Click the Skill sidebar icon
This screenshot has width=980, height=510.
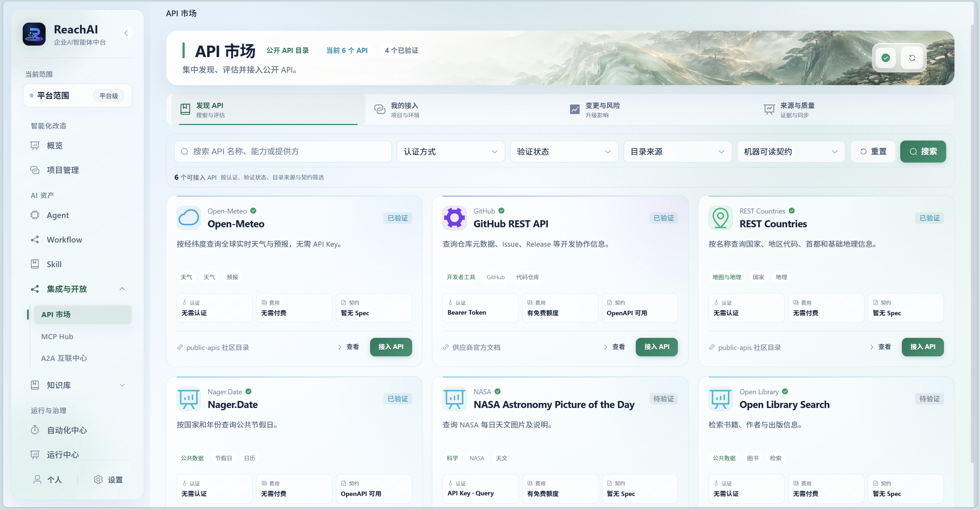pyautogui.click(x=35, y=264)
